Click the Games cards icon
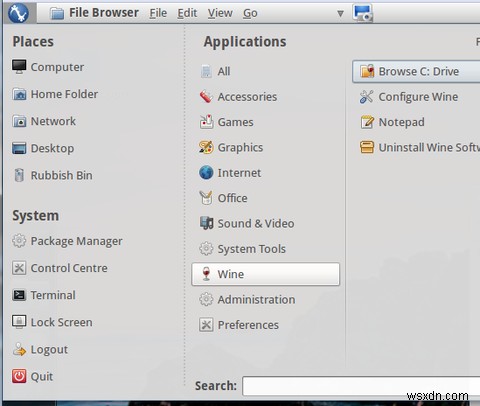The width and height of the screenshot is (480, 406). click(x=206, y=122)
